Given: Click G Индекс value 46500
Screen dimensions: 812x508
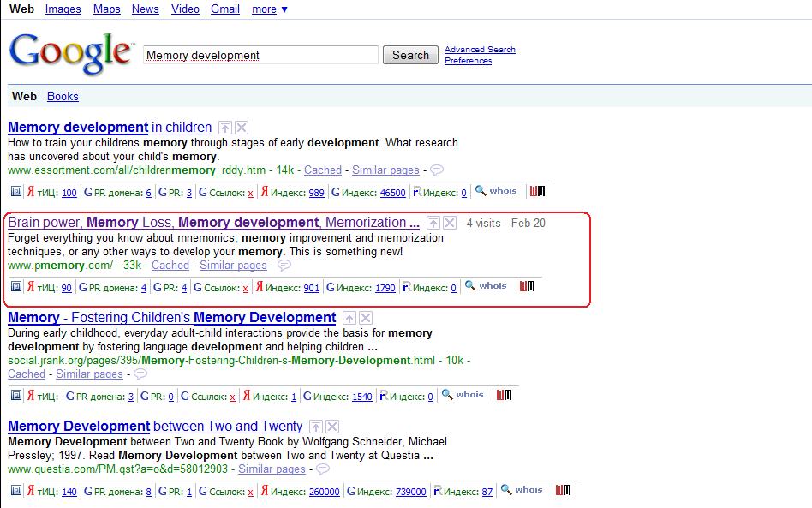Looking at the screenshot, I should click(x=393, y=193).
